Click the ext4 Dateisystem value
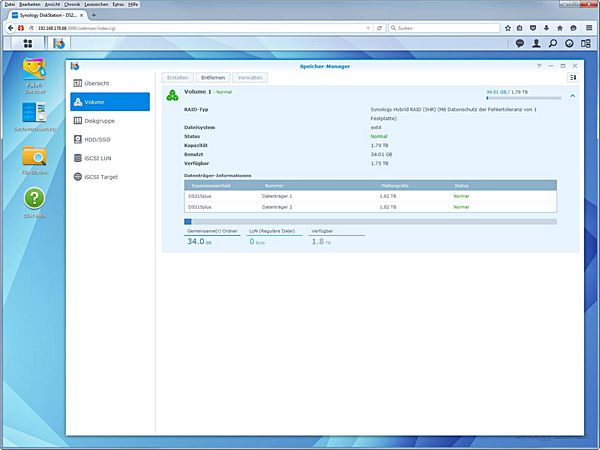 (376, 127)
